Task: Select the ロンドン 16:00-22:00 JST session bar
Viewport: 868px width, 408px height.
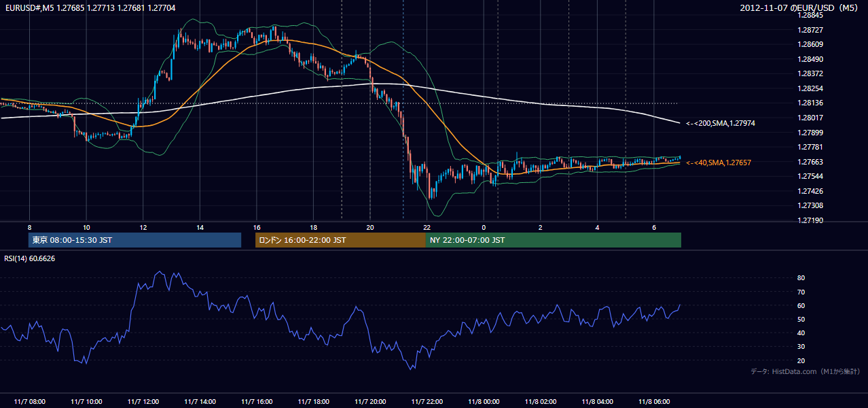Action: pos(340,240)
